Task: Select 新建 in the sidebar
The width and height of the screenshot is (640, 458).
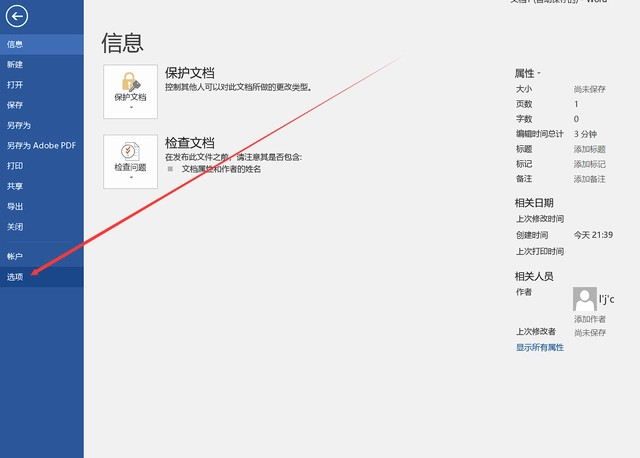Action: pyautogui.click(x=16, y=64)
